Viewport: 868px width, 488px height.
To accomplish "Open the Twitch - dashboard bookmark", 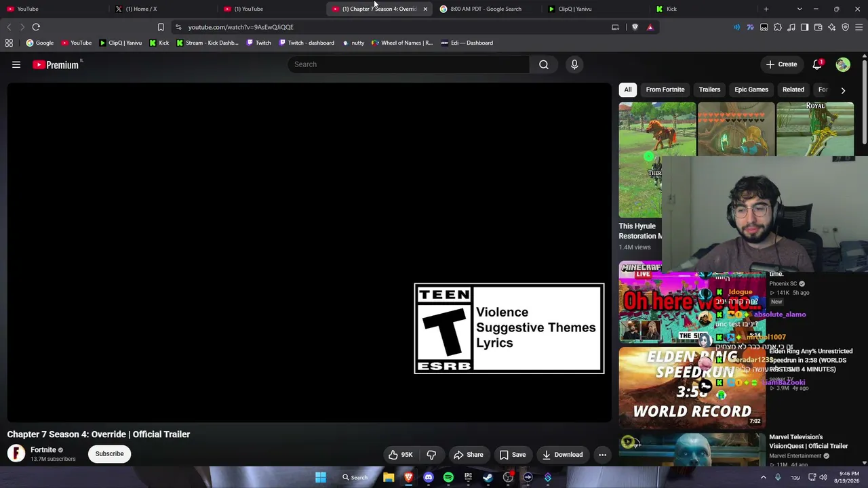I will 307,43.
